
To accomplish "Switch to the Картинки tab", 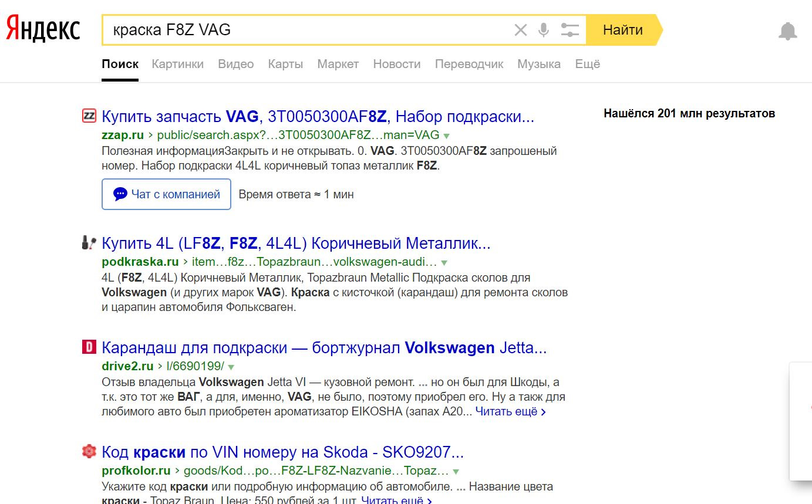I will tap(178, 64).
